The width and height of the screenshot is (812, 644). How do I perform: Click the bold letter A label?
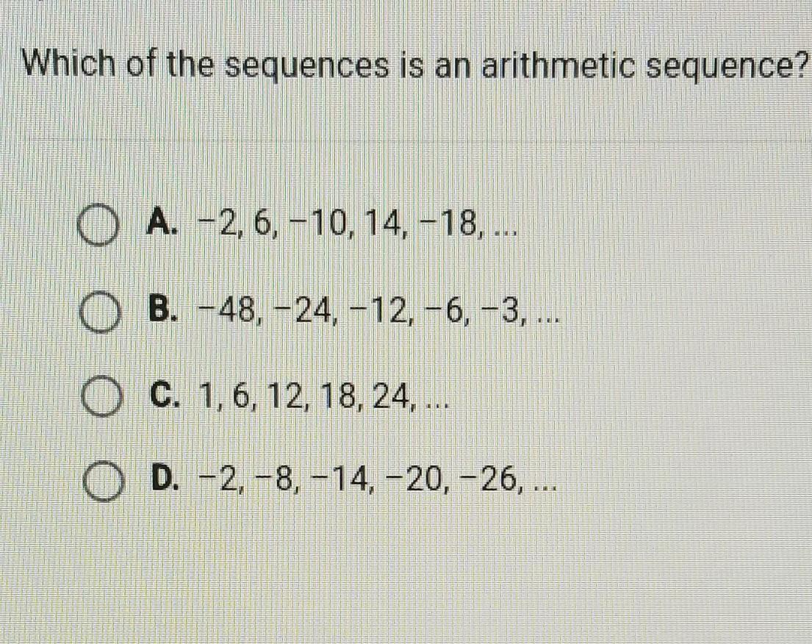click(x=162, y=222)
